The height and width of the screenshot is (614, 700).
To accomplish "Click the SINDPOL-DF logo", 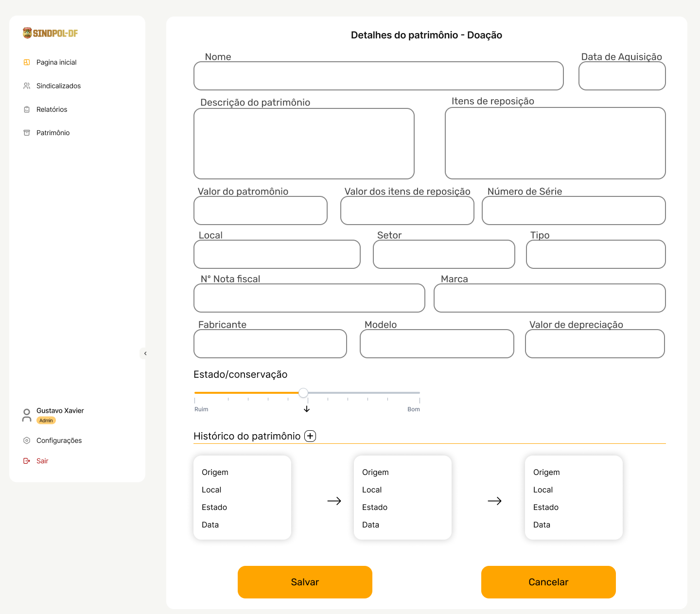I will (x=51, y=33).
